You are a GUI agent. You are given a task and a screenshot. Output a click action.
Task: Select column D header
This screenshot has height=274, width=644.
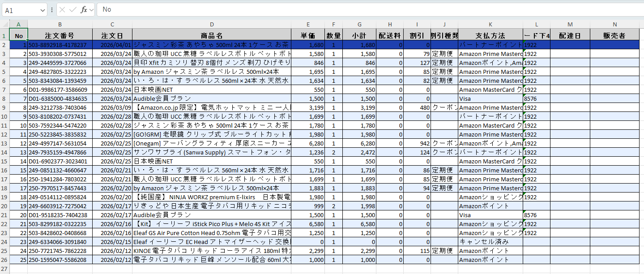pos(211,24)
